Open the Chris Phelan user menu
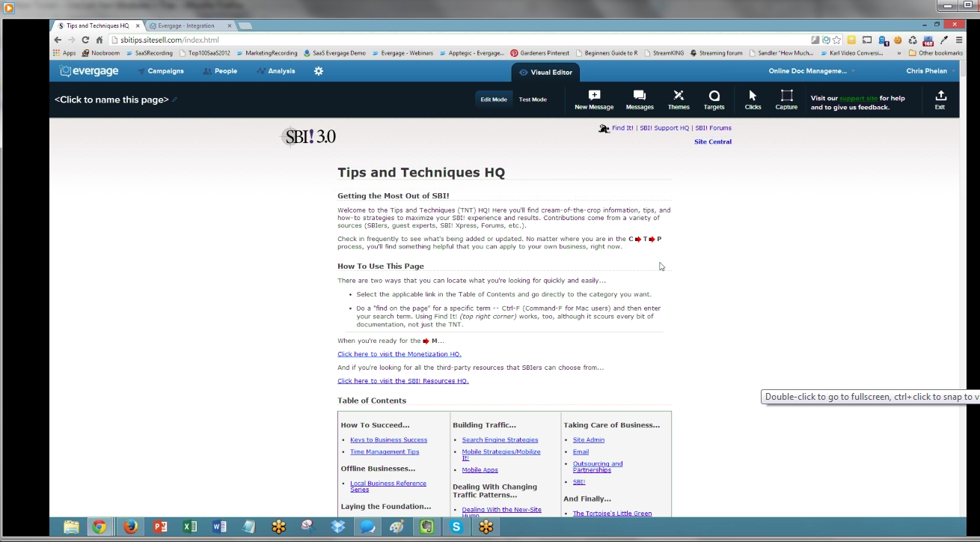 [930, 71]
